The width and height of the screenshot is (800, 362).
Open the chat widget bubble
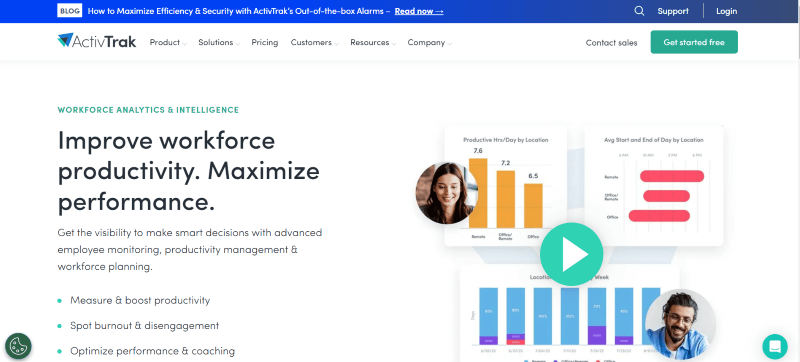pos(774,346)
